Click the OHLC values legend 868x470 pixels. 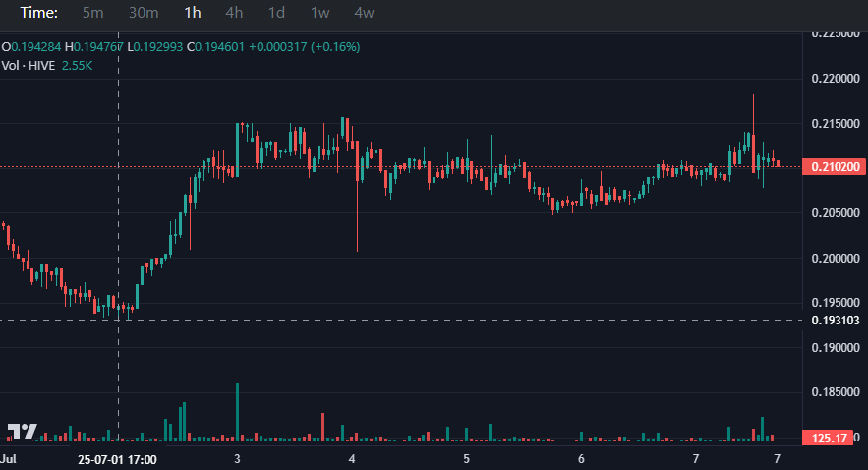181,47
